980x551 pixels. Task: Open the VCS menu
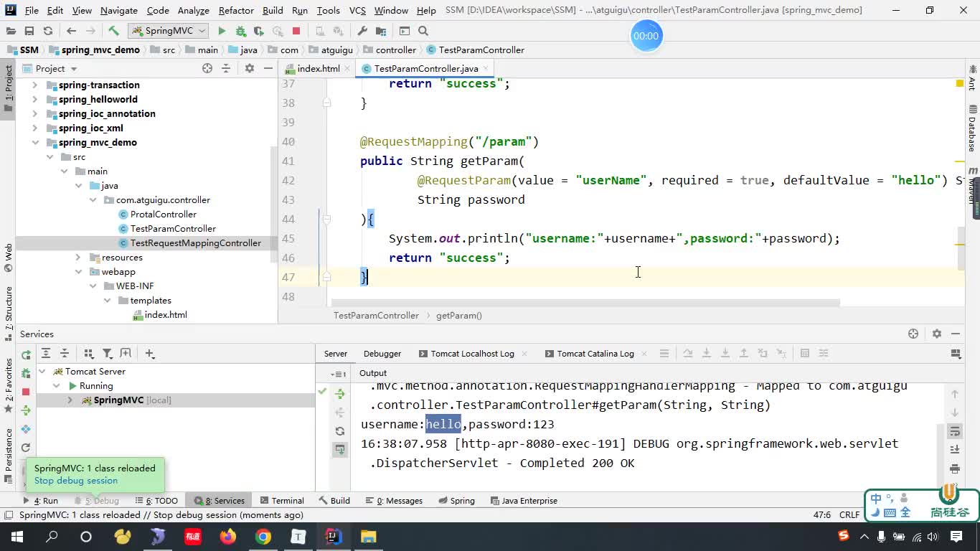coord(357,10)
